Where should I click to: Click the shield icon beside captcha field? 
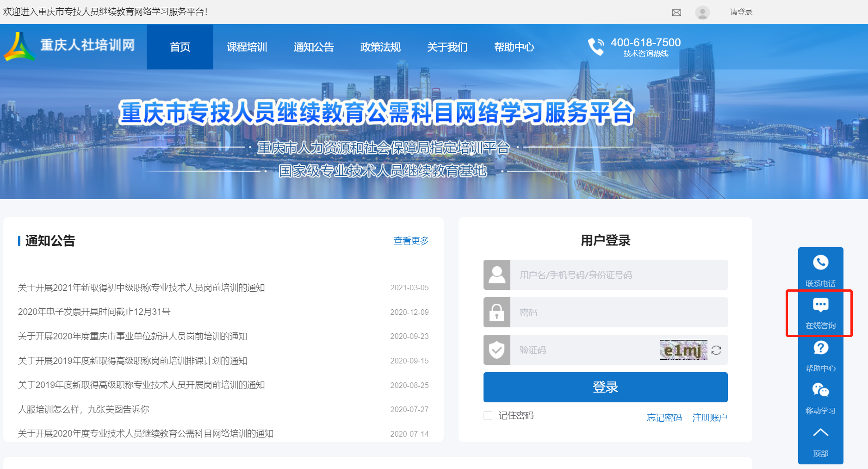click(497, 350)
